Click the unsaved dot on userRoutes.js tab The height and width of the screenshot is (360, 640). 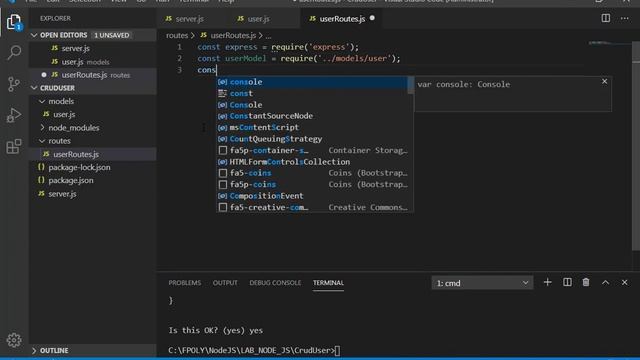point(372,18)
